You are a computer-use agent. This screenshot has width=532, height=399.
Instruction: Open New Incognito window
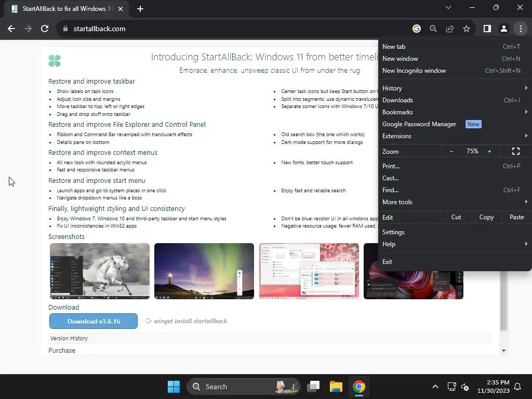point(455,71)
